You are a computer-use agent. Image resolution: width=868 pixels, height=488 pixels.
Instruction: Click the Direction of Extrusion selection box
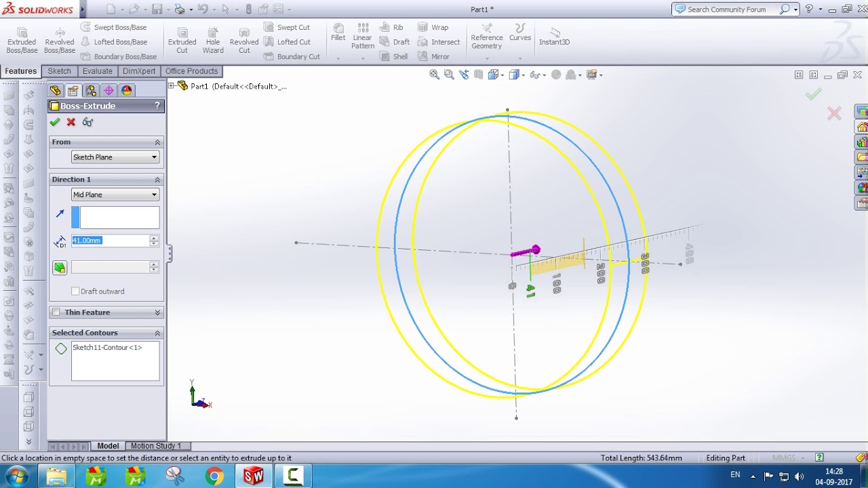click(115, 218)
